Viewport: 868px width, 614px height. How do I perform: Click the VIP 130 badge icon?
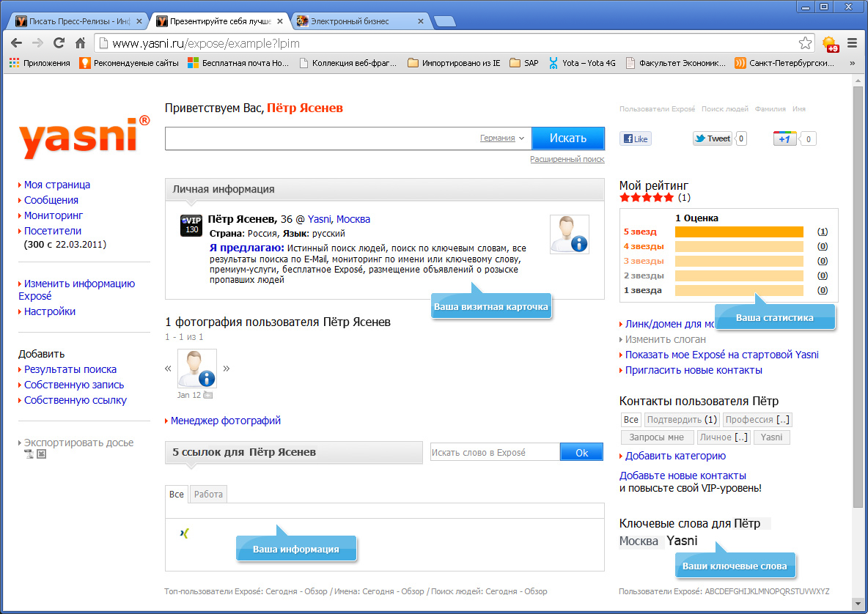[191, 226]
